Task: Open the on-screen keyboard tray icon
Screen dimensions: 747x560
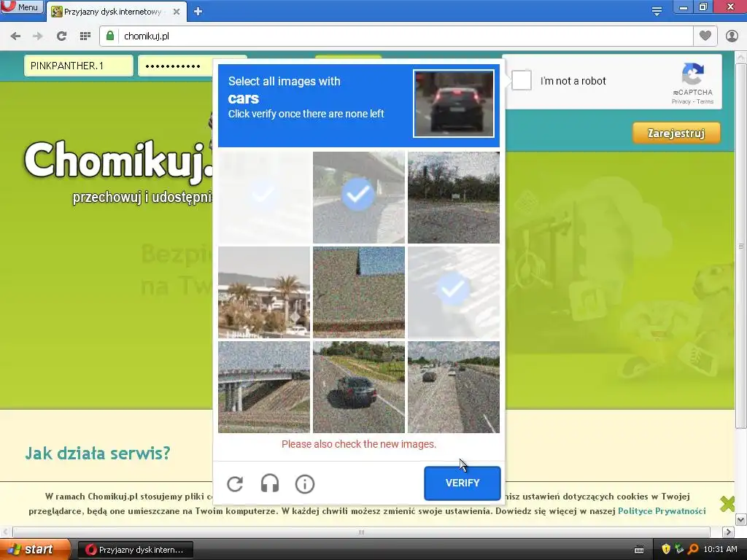Action: coord(639,550)
